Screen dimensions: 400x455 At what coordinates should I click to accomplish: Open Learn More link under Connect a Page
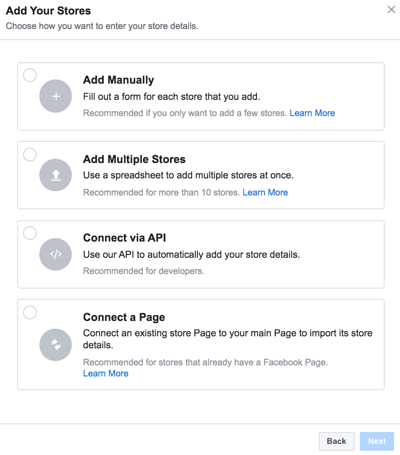[106, 373]
